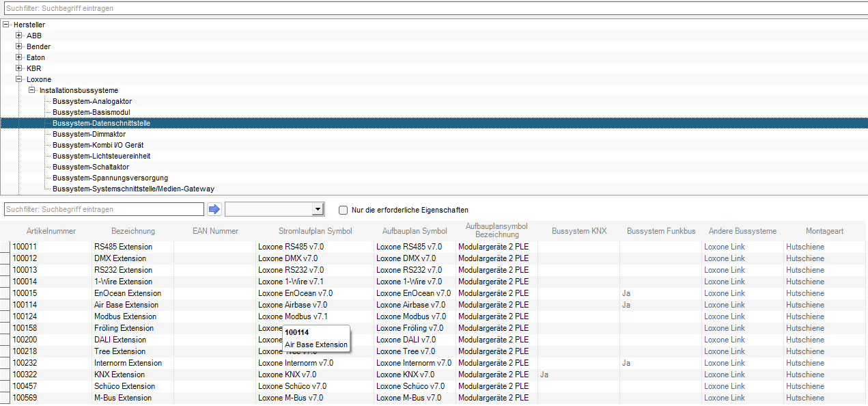
Task: Open the dropdown next to the blue arrow
Action: click(x=318, y=209)
